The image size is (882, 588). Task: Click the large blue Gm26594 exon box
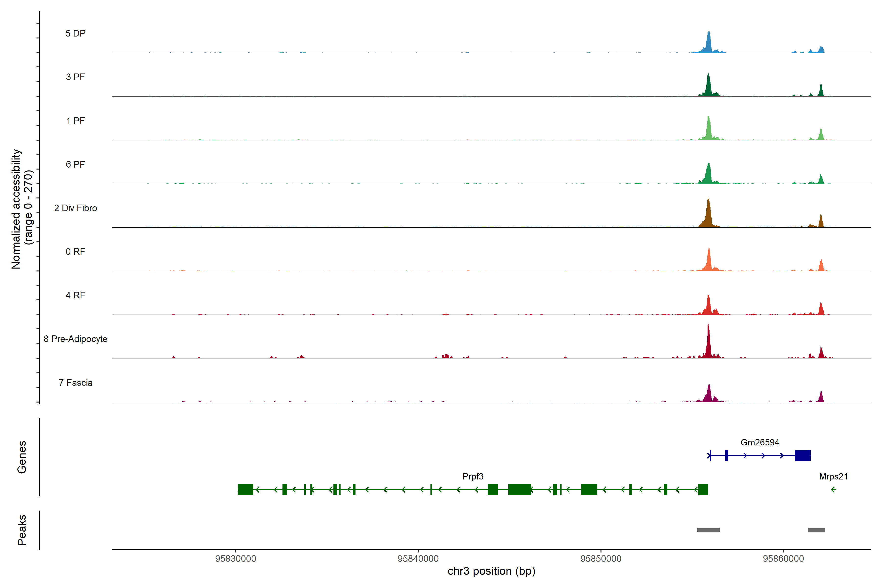(803, 455)
